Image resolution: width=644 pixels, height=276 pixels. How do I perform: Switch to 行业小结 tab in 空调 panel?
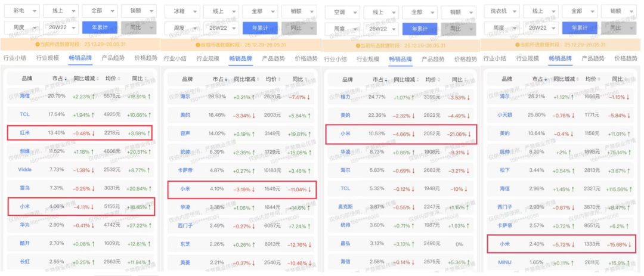(336, 59)
